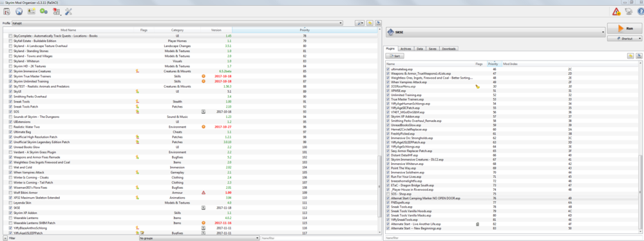Sort mod list by Version column header

click(216, 30)
